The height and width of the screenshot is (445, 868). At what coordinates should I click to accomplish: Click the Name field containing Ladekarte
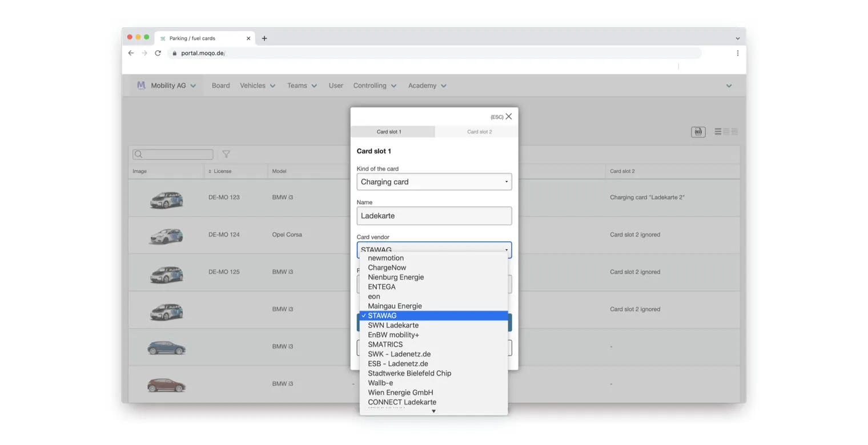[x=434, y=216]
